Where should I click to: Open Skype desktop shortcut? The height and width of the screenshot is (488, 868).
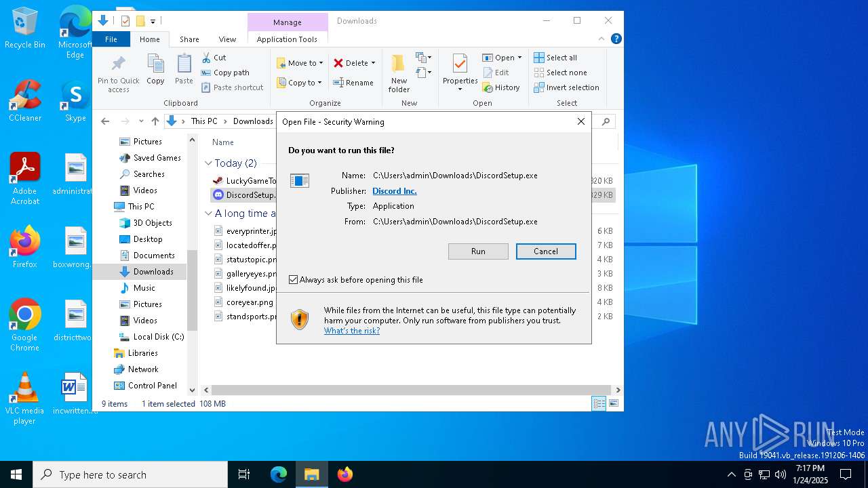(x=75, y=101)
